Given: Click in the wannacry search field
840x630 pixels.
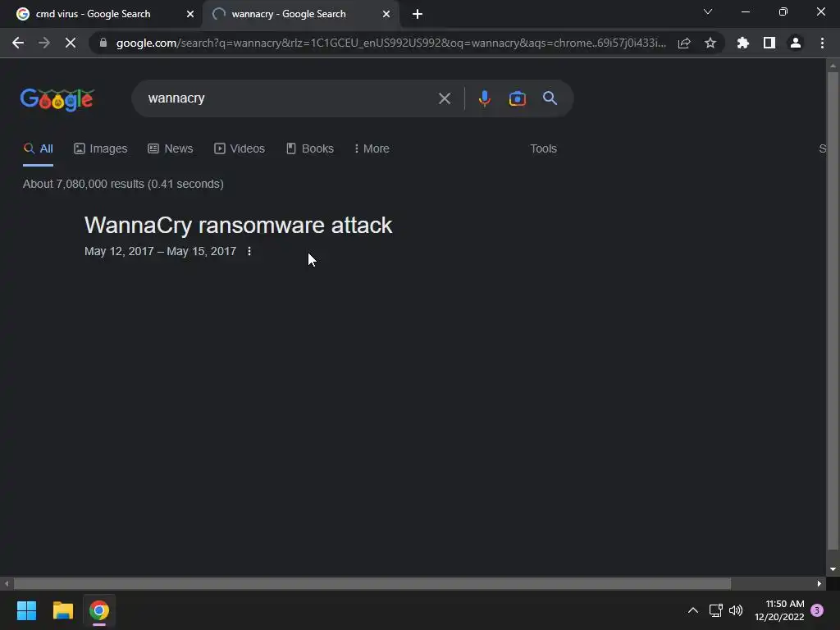Looking at the screenshot, I should [290, 98].
